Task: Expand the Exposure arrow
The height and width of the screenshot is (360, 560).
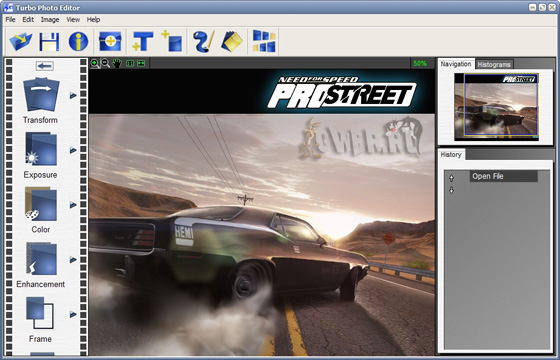Action: coord(73,150)
